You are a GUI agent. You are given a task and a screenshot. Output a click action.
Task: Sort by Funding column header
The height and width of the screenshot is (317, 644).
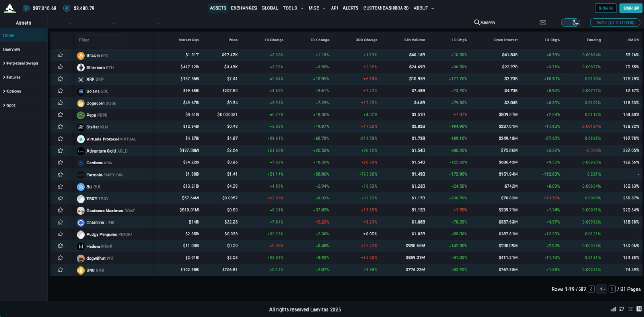coord(594,40)
